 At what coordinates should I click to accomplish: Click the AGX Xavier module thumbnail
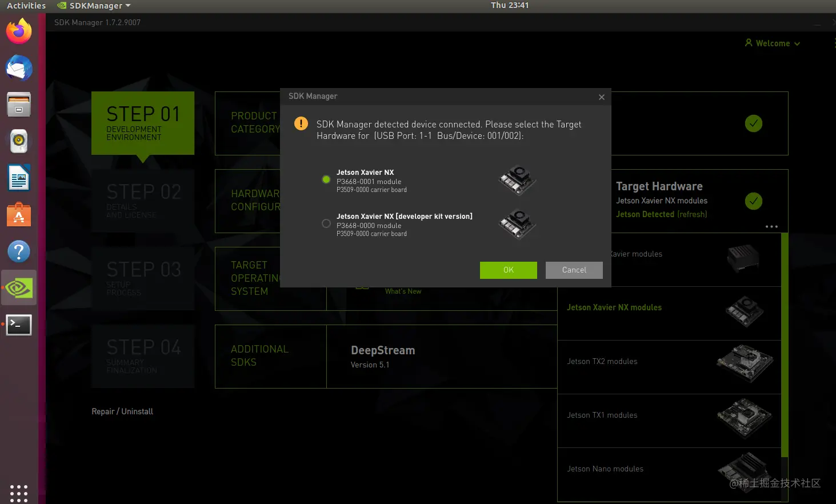(743, 259)
